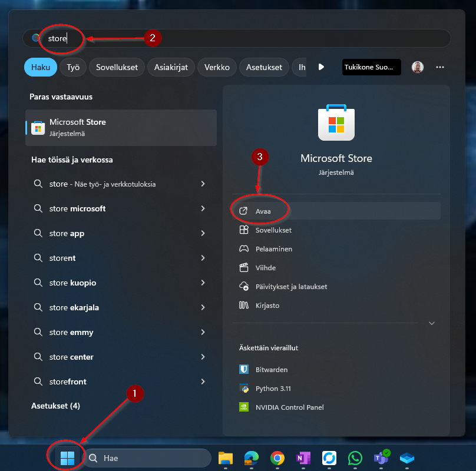Click the partially visible Ih filter tab
Viewport: 476px width, 471px height.
[x=299, y=67]
